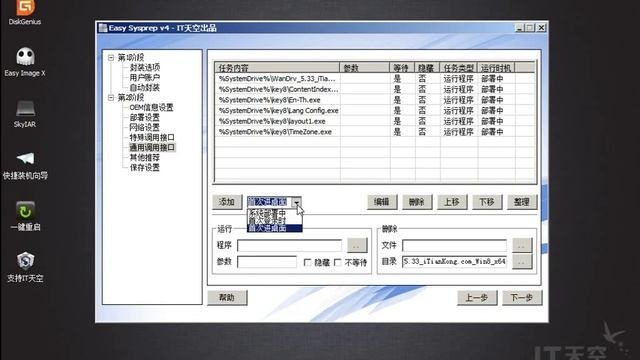The image size is (640, 360).
Task: Browse for a file with the 文件 '..' button
Action: (522, 245)
